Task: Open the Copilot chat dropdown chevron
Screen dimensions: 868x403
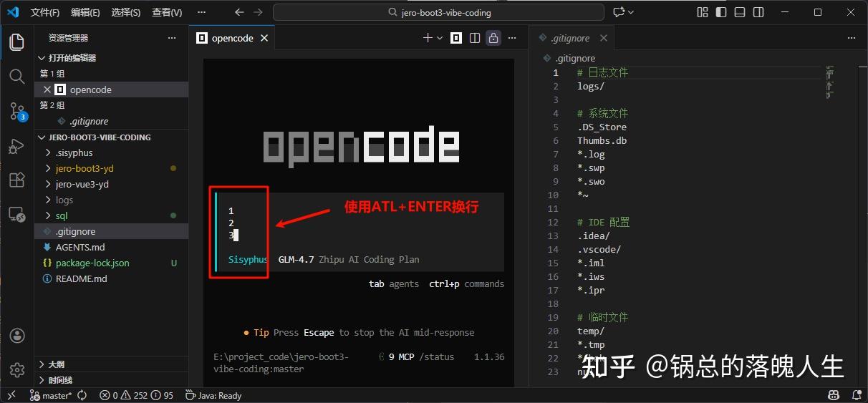Action: coord(632,12)
